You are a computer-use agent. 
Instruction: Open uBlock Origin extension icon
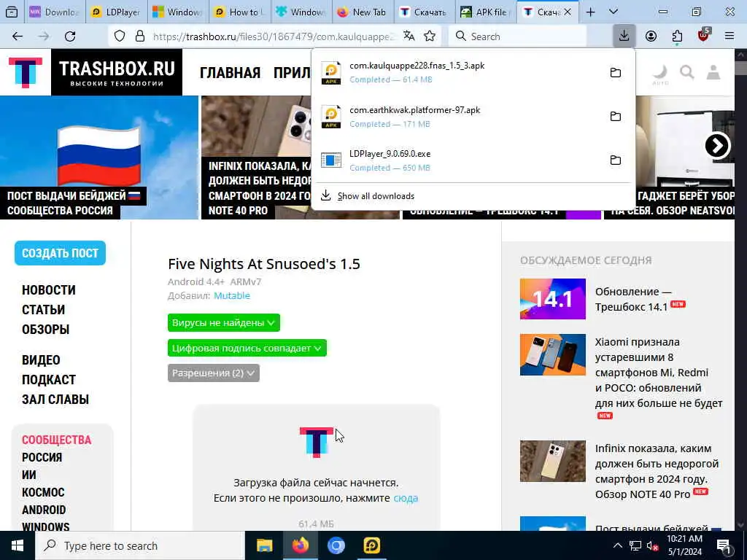(704, 35)
